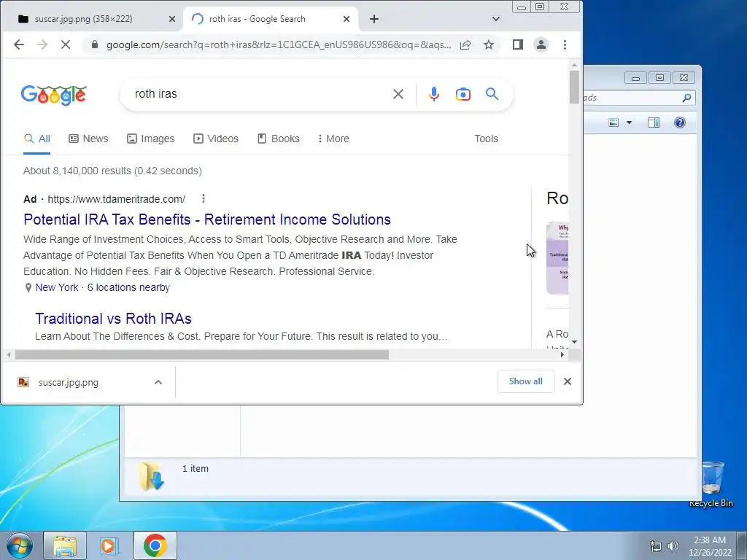This screenshot has height=560, width=747.
Task: Share this page via address bar icon
Action: pyautogui.click(x=465, y=44)
